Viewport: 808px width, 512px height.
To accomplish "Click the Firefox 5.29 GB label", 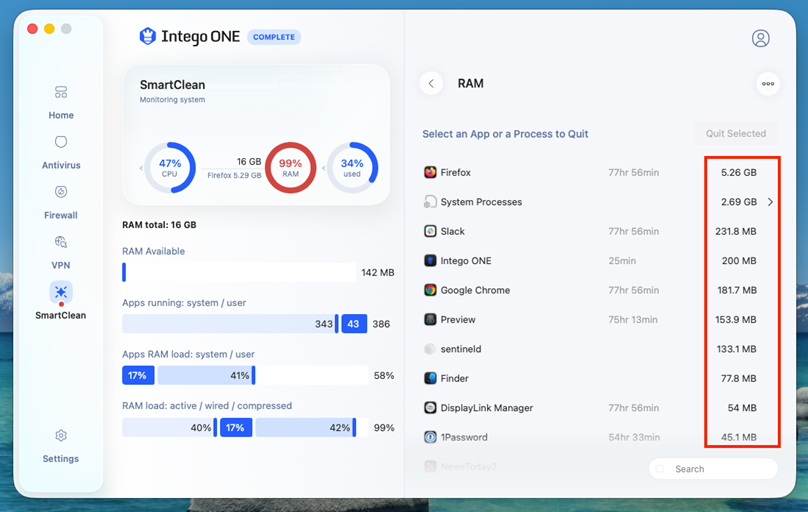I will coord(234,175).
